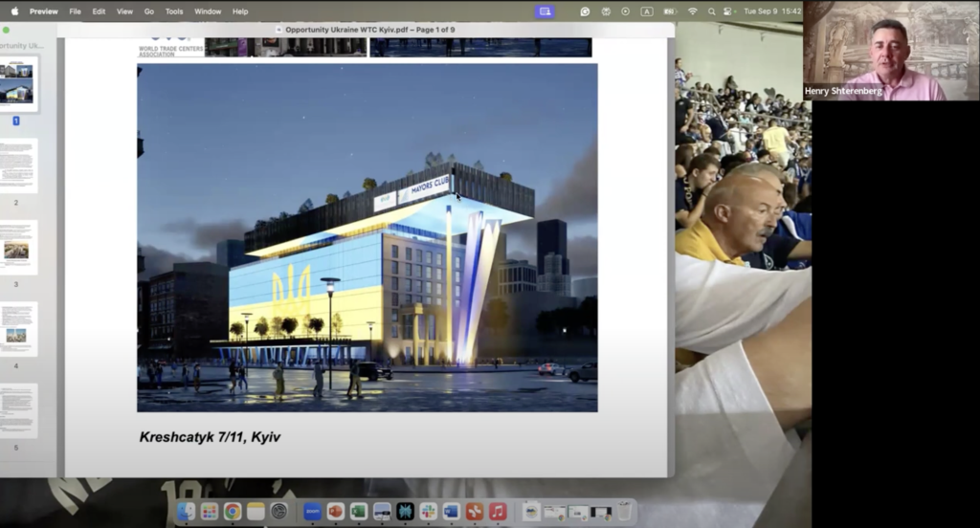
Task: Check the battery status icon
Action: [670, 11]
